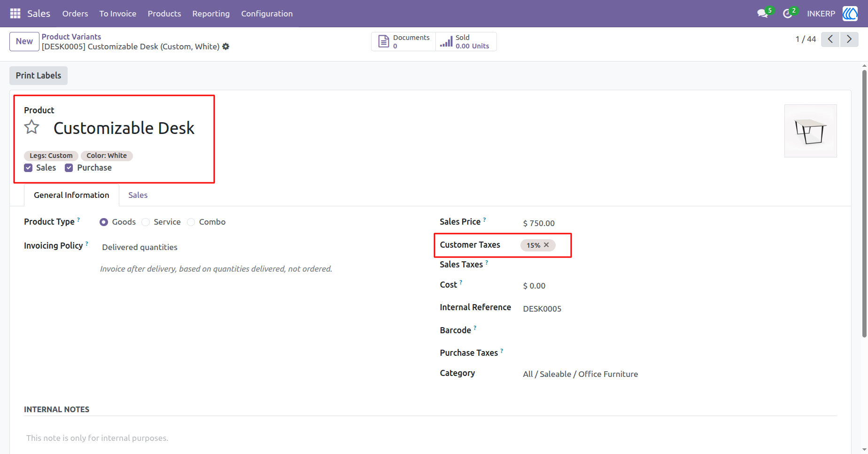Click the Sales app title
This screenshot has height=454, width=868.
point(39,14)
